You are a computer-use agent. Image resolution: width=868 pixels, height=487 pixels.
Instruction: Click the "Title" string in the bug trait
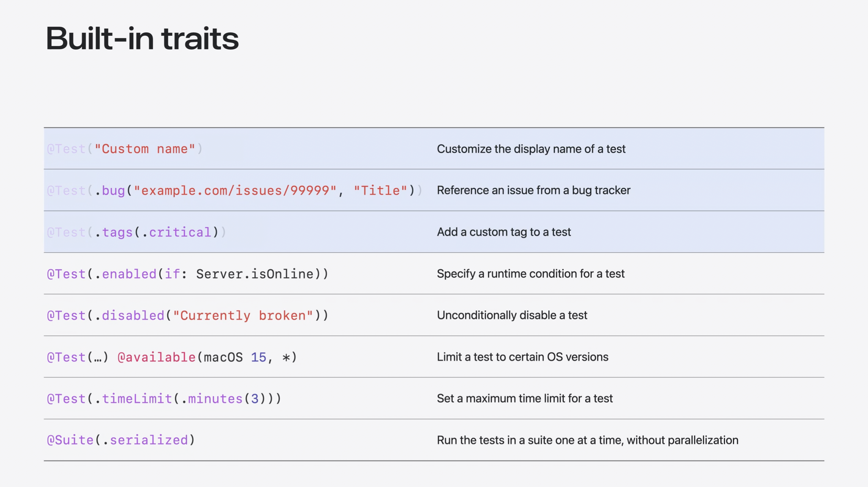pyautogui.click(x=380, y=190)
